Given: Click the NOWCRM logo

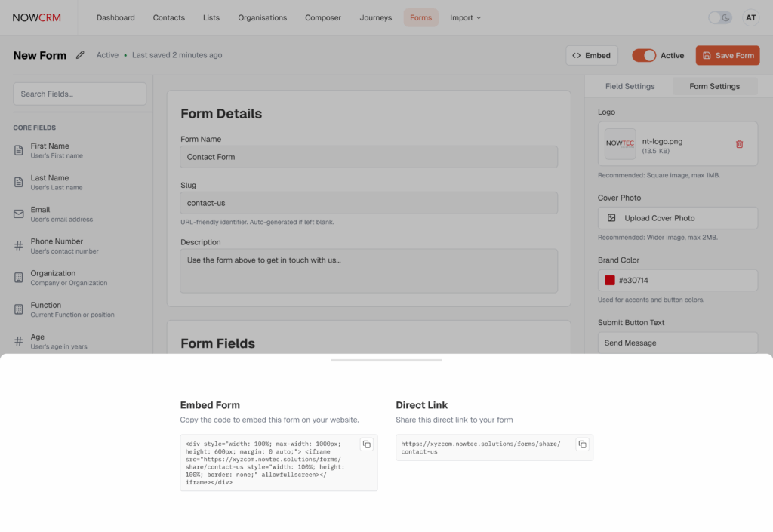Looking at the screenshot, I should [36, 17].
